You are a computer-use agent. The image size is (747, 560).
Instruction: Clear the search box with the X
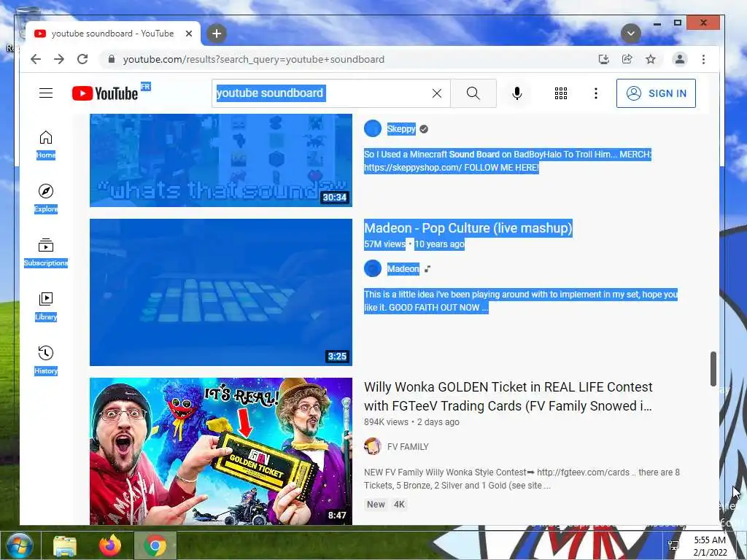[x=437, y=93]
